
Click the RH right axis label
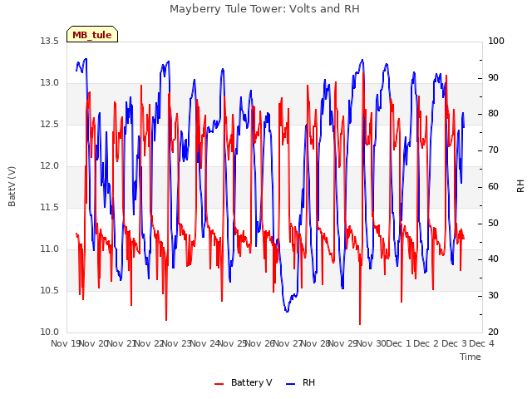[x=520, y=186]
